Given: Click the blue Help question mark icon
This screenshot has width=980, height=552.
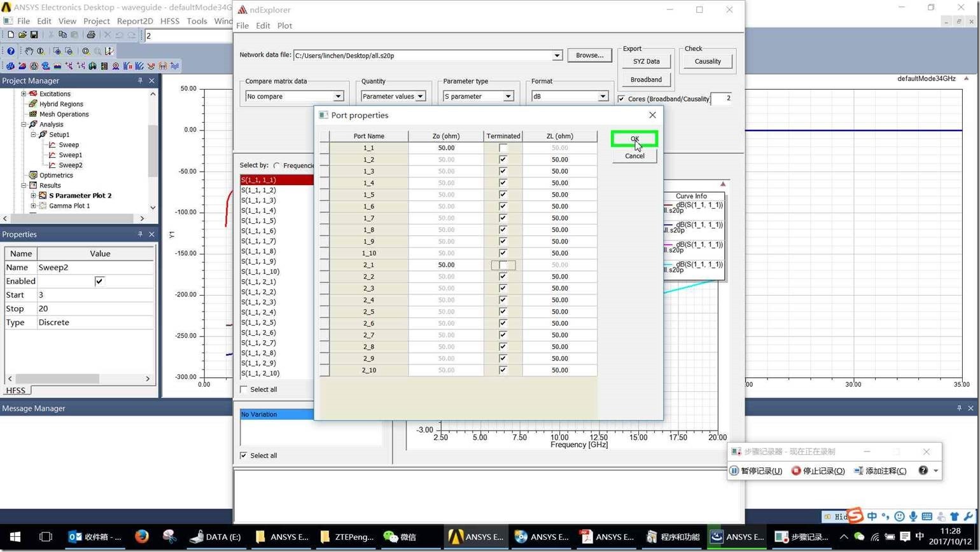Looking at the screenshot, I should tap(11, 51).
